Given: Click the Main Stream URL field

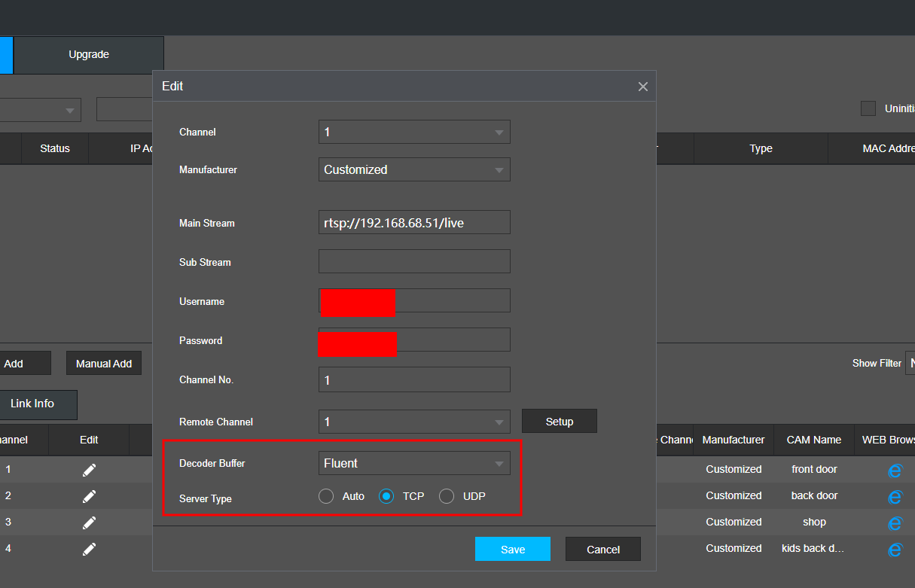Looking at the screenshot, I should click(x=414, y=222).
